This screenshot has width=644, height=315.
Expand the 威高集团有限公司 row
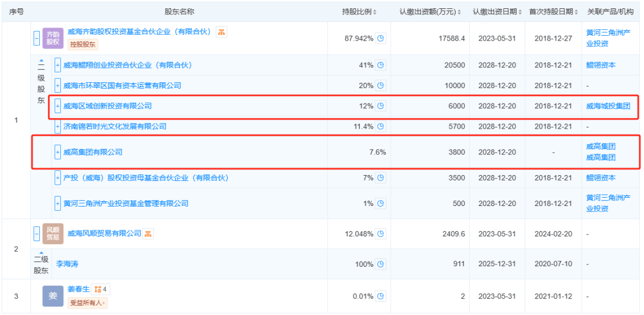pos(58,152)
